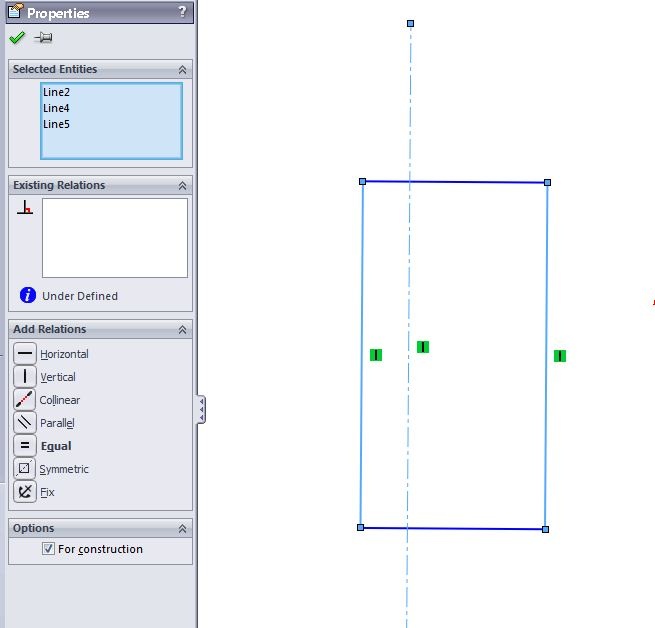655x628 pixels.
Task: Click the Under Defined status text
Action: (x=80, y=296)
